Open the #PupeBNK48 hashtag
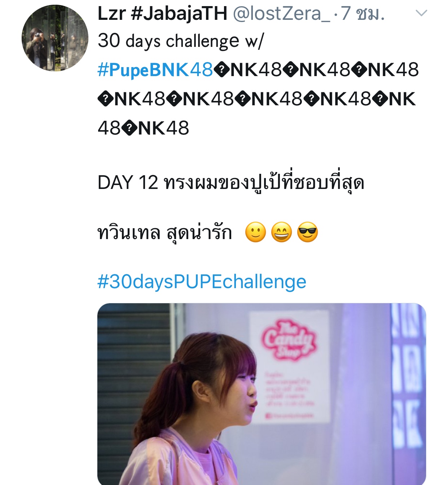 [155, 70]
